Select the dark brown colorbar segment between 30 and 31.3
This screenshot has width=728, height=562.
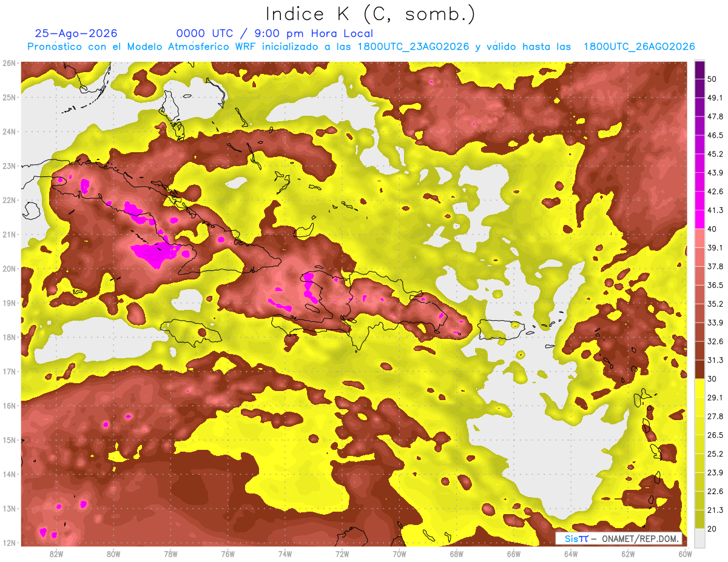[699, 369]
